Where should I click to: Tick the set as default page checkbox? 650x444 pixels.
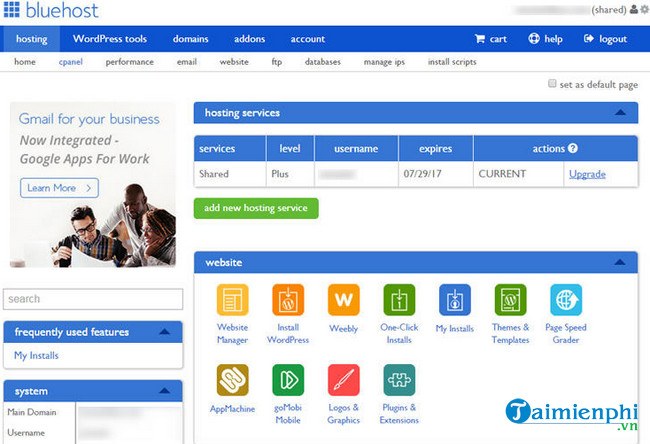click(552, 83)
